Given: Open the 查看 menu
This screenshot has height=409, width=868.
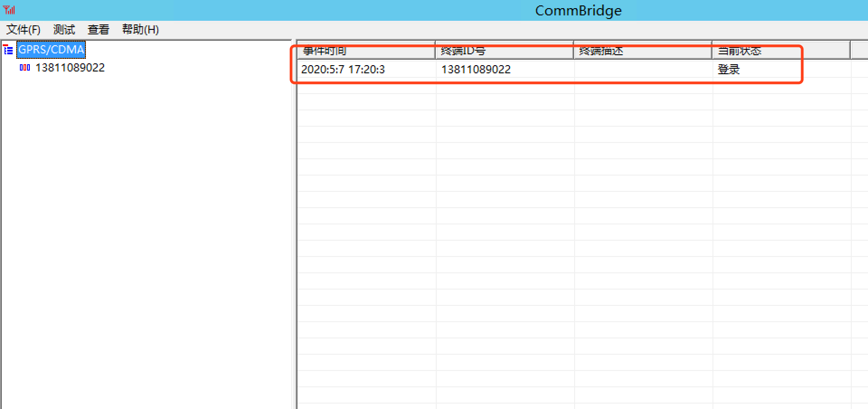Looking at the screenshot, I should (x=98, y=30).
